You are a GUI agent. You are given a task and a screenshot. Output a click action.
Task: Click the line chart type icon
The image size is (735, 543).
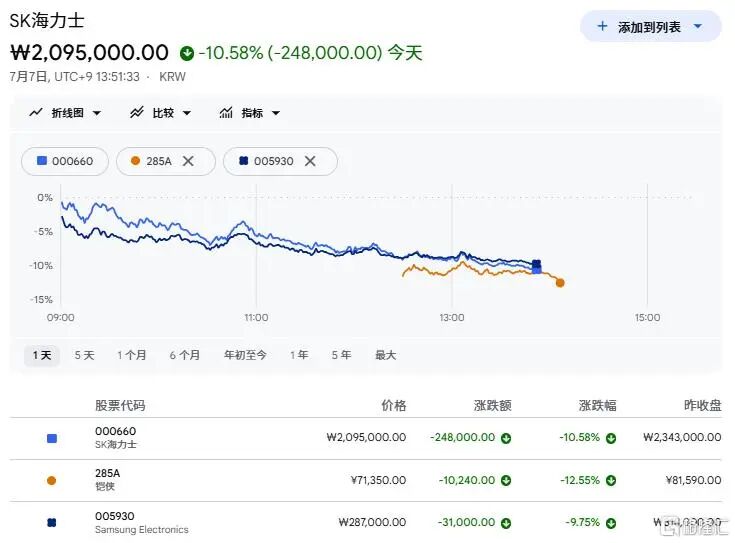[36, 113]
